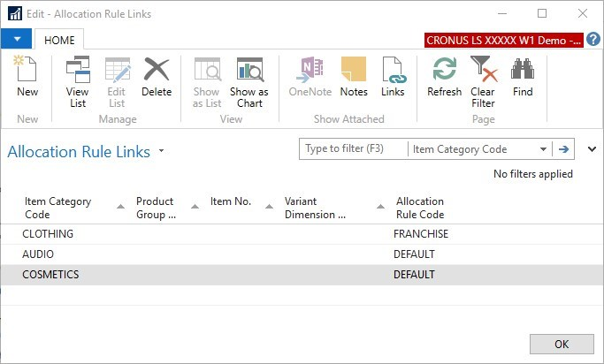Select the CLOTHING row
The height and width of the screenshot is (364, 604).
(x=49, y=234)
